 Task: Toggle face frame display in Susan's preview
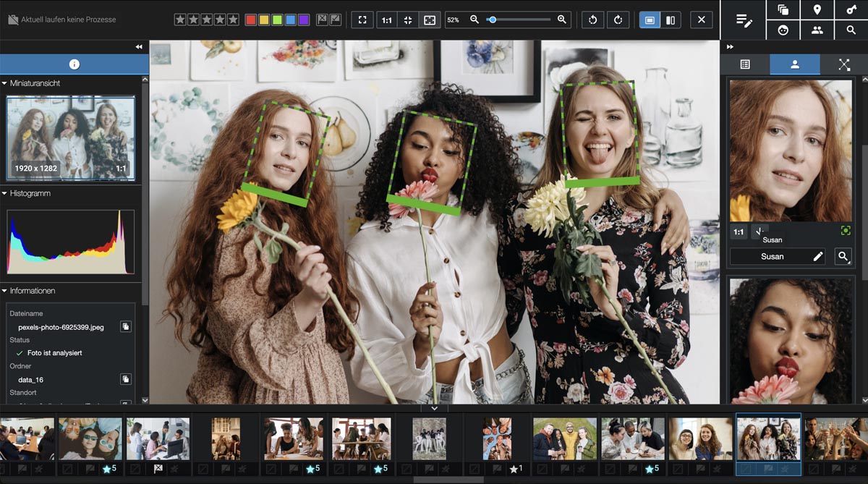pos(845,231)
